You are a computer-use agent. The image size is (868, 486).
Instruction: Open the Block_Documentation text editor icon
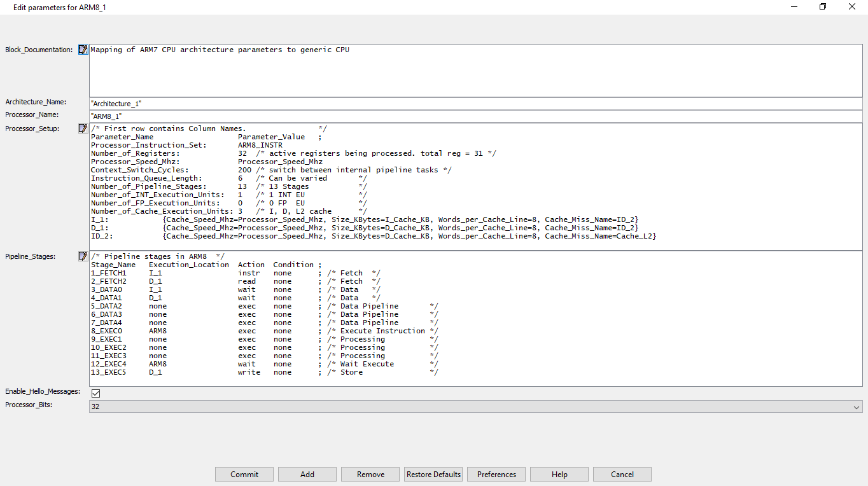tap(83, 50)
